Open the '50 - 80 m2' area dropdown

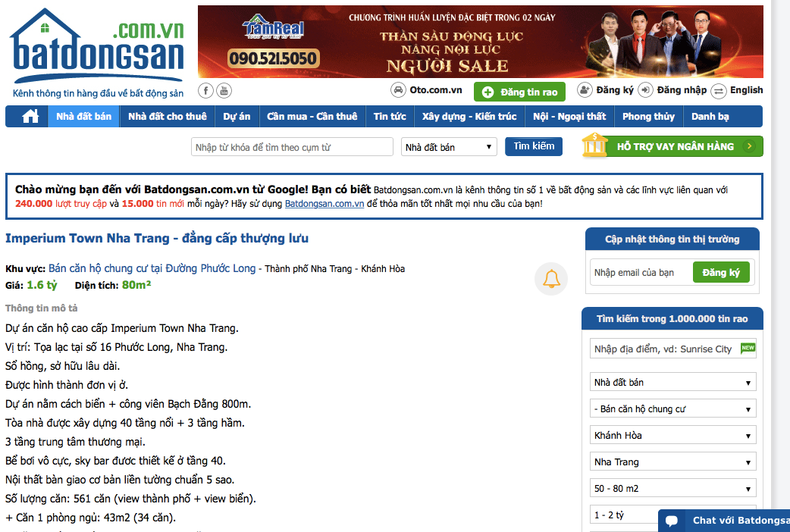point(672,489)
